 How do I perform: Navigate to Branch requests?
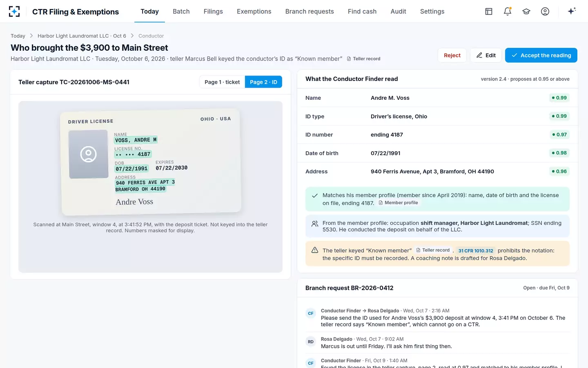tap(310, 11)
